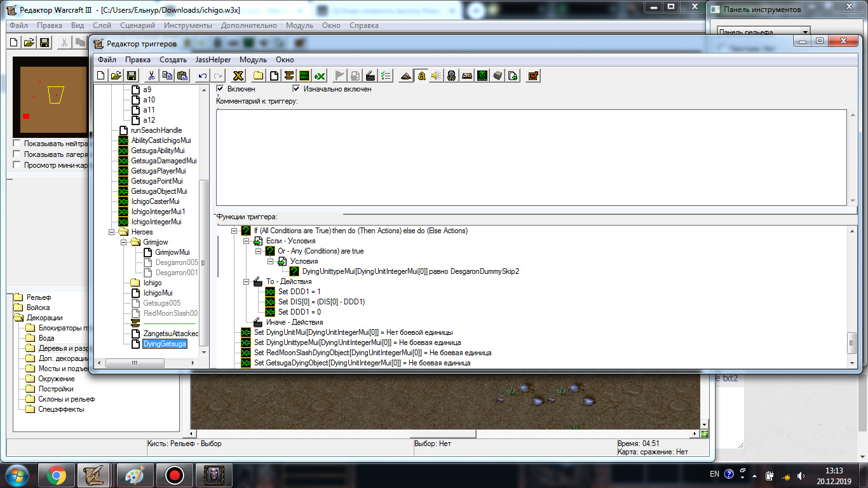The height and width of the screenshot is (488, 868).
Task: Open Variables with the yellow X icon
Action: [238, 76]
